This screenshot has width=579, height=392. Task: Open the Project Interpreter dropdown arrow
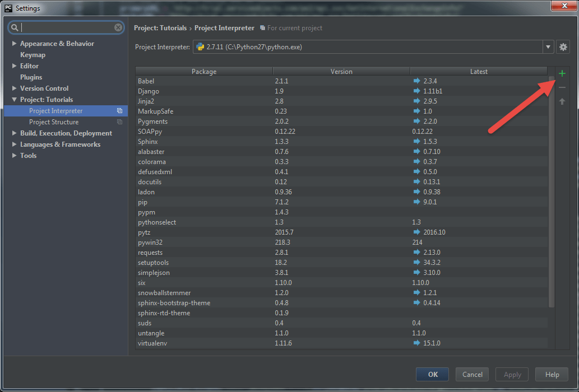[548, 47]
